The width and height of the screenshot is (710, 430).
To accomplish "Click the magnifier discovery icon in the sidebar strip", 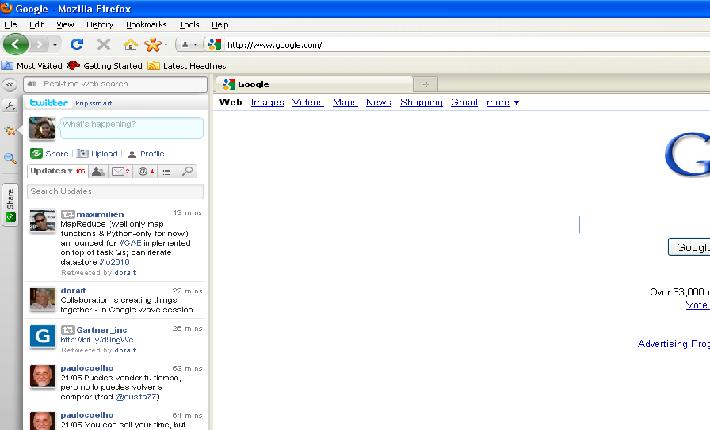I will (x=10, y=158).
